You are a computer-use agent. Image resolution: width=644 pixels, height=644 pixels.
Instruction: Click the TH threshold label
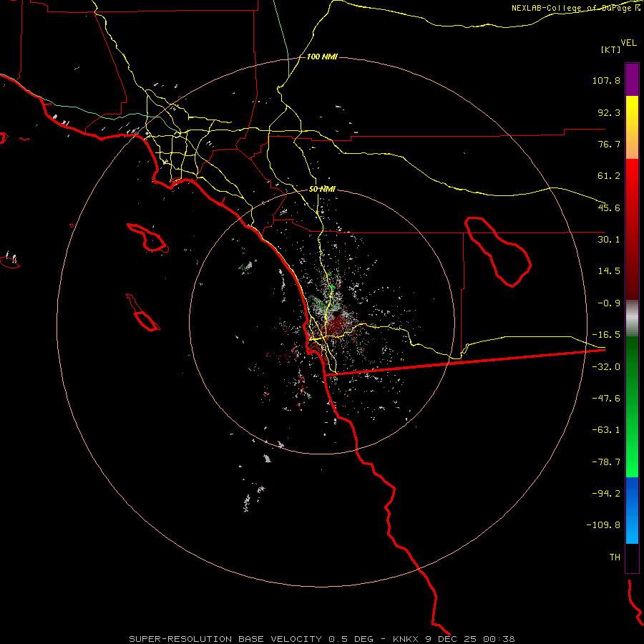tap(615, 557)
